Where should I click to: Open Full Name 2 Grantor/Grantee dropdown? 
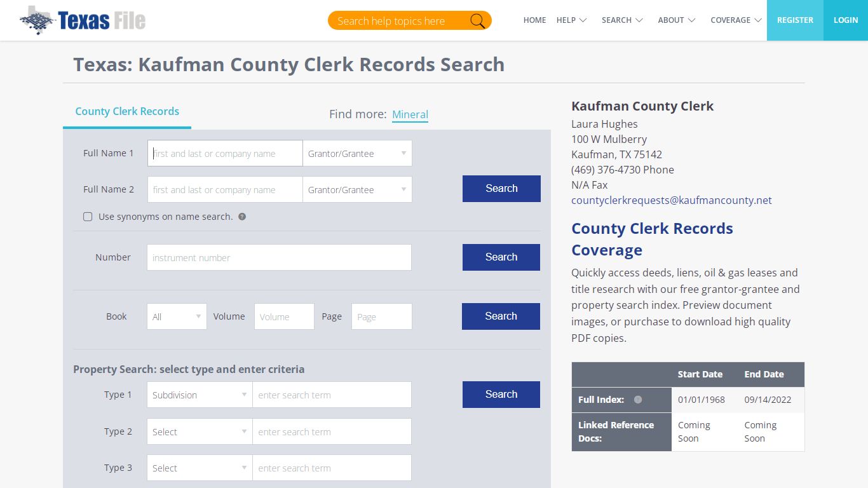[357, 189]
